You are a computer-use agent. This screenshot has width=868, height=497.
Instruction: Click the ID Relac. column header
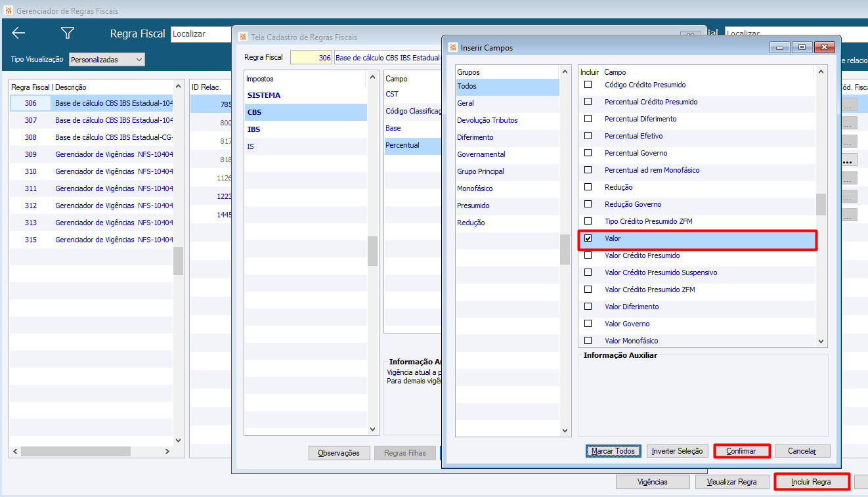(x=206, y=87)
